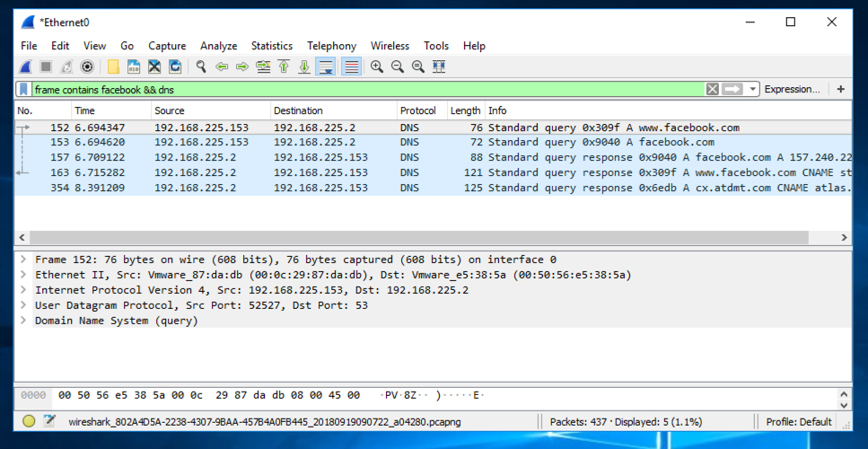The image size is (868, 449).
Task: Go back in packet history
Action: pos(222,67)
